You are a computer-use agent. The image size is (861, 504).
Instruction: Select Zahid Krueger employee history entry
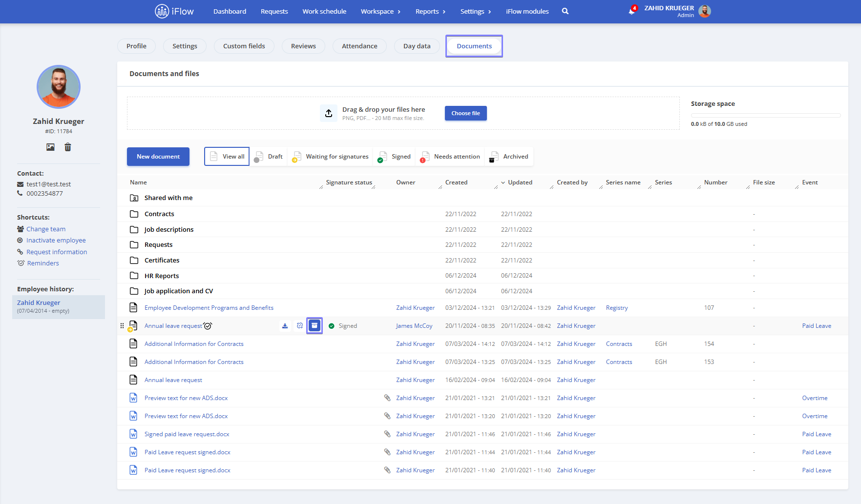[59, 306]
